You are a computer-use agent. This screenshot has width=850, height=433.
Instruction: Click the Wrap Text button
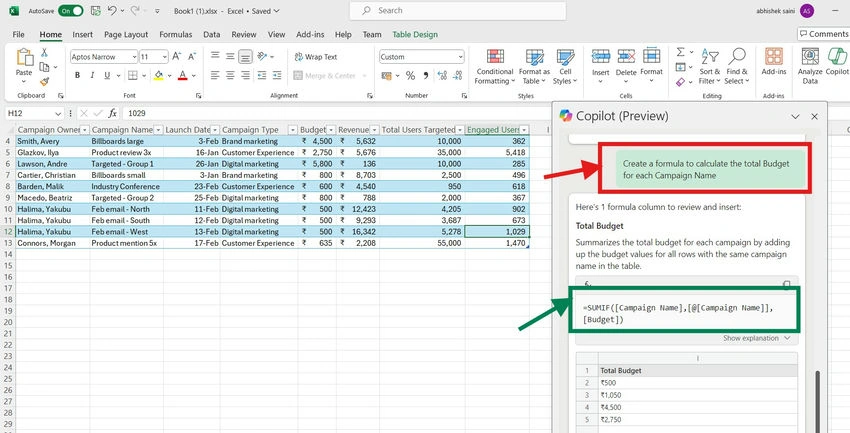[315, 57]
